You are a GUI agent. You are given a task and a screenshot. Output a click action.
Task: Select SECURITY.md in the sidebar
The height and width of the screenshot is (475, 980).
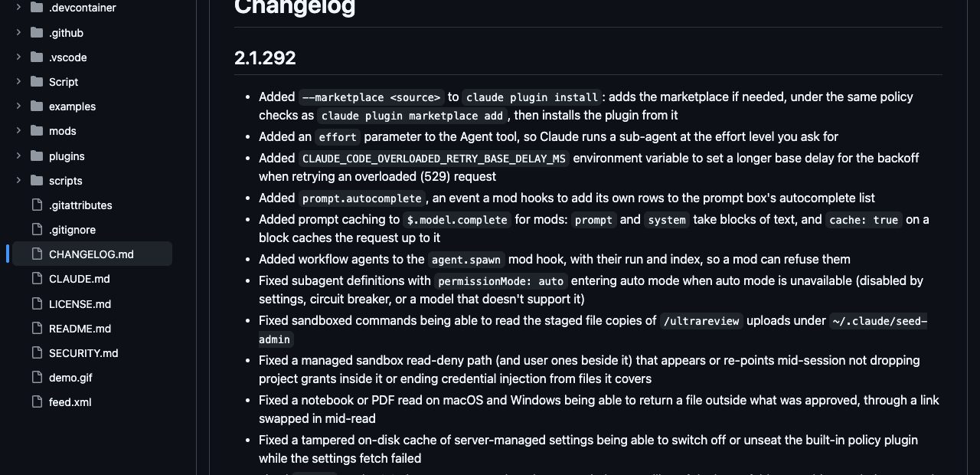tap(92, 352)
